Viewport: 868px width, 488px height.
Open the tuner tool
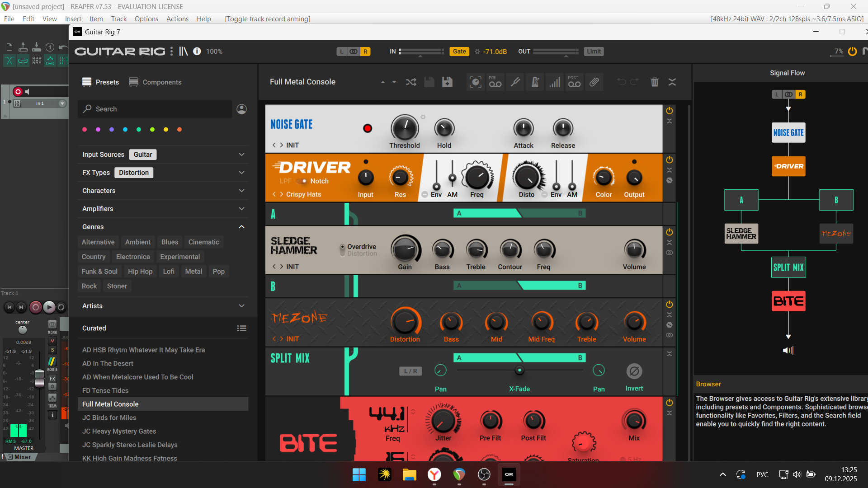click(x=515, y=82)
